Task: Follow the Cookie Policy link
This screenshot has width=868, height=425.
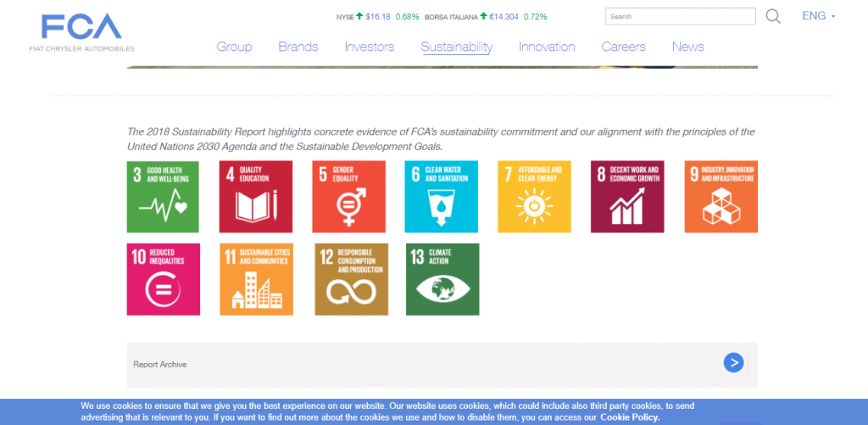Action: 629,417
